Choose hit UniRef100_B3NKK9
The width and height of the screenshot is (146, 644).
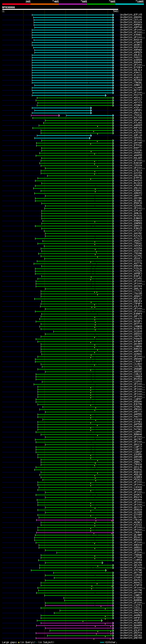tap(131, 218)
